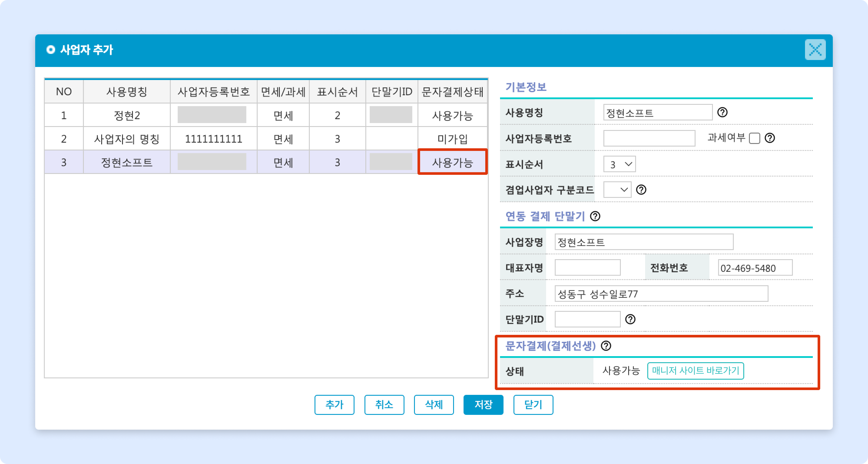Click help icon beside 연동 결제 단말기 heading
This screenshot has width=868, height=464.
point(595,216)
